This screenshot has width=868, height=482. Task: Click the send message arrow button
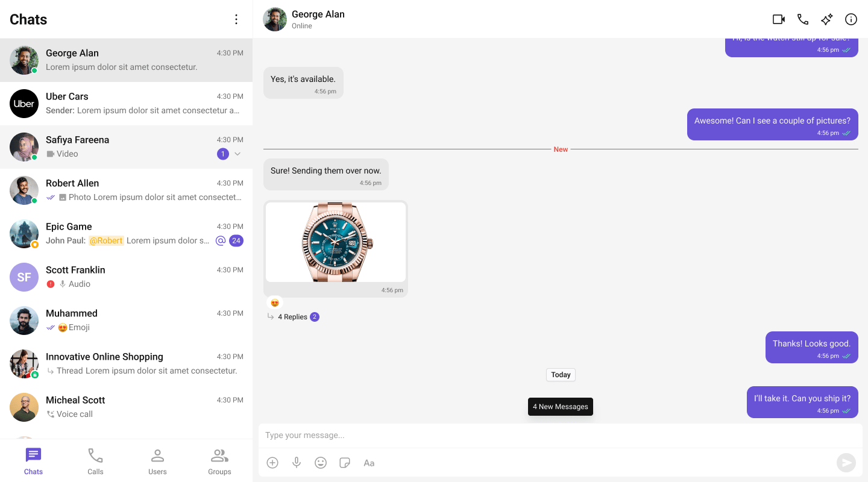846,463
